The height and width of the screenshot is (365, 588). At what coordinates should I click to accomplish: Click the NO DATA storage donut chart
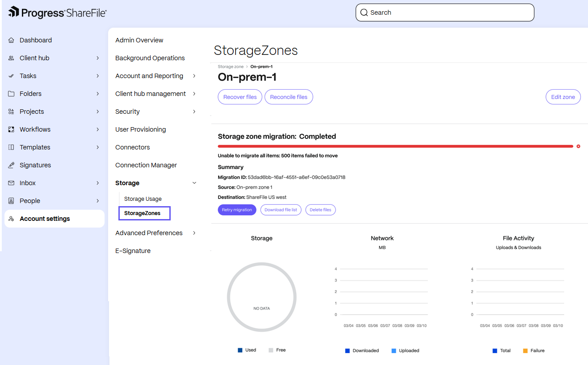[x=261, y=297]
